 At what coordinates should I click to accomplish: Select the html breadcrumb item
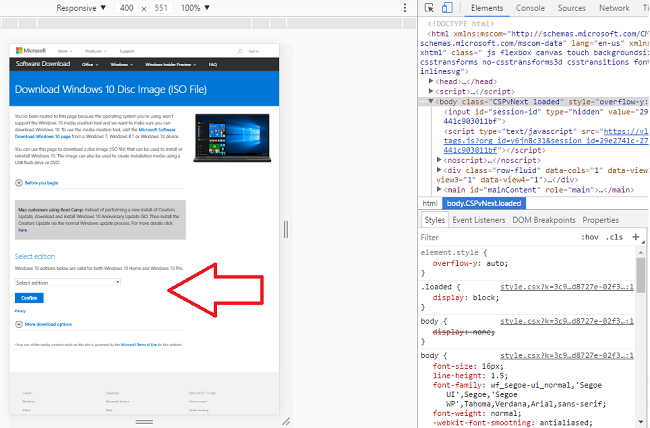429,203
